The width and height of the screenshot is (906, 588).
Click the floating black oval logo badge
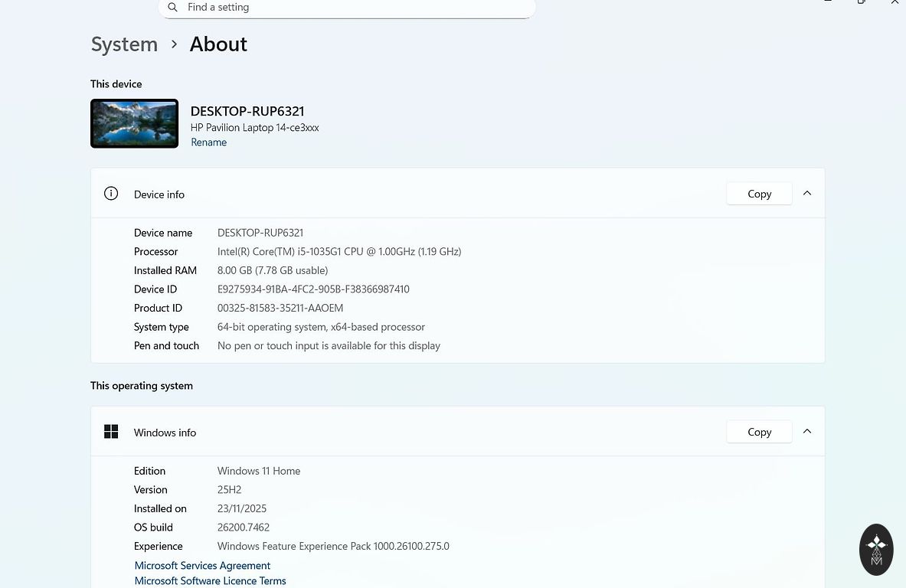tap(876, 549)
